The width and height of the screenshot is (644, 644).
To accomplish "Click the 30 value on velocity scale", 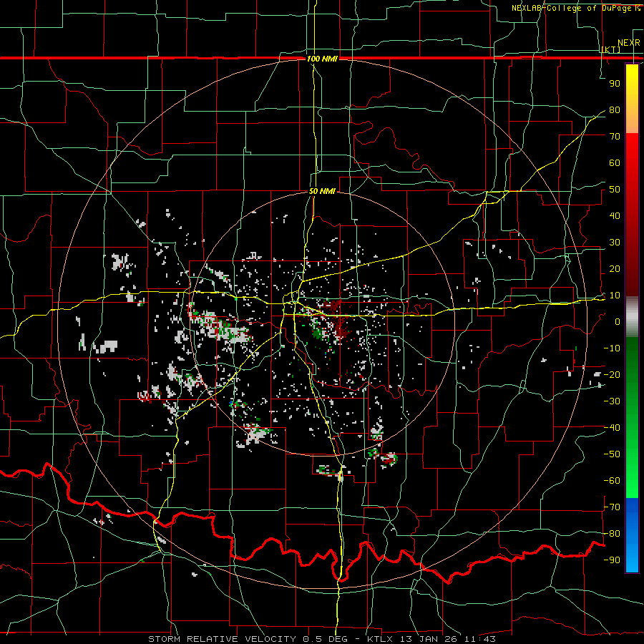I will click(615, 243).
